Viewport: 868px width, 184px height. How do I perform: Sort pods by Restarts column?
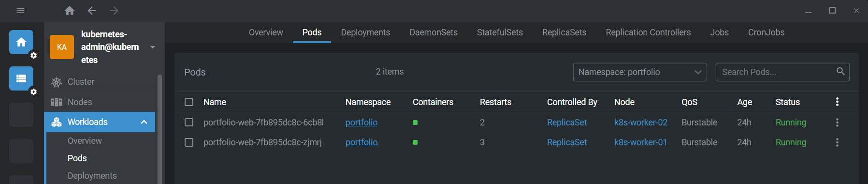tap(495, 102)
